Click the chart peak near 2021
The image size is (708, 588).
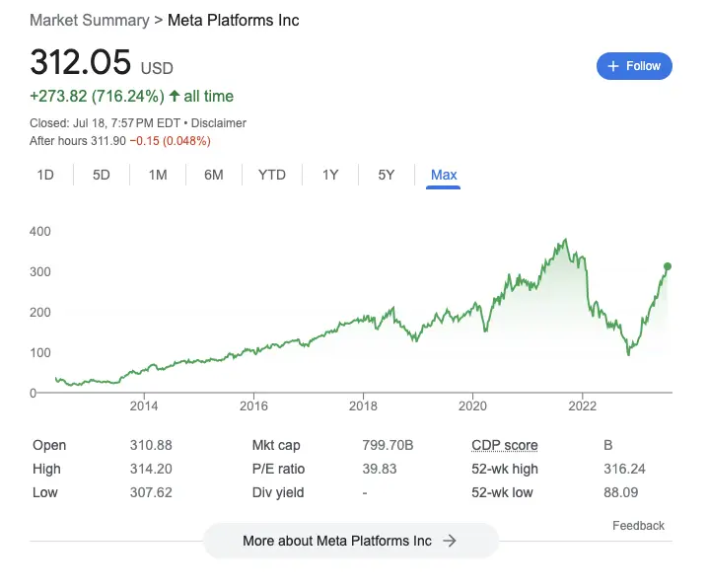pos(565,240)
